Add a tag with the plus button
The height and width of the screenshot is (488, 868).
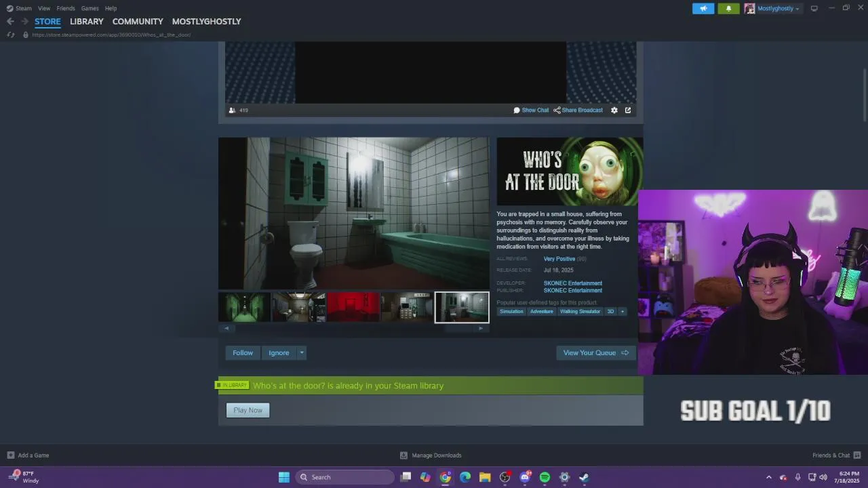coord(623,312)
